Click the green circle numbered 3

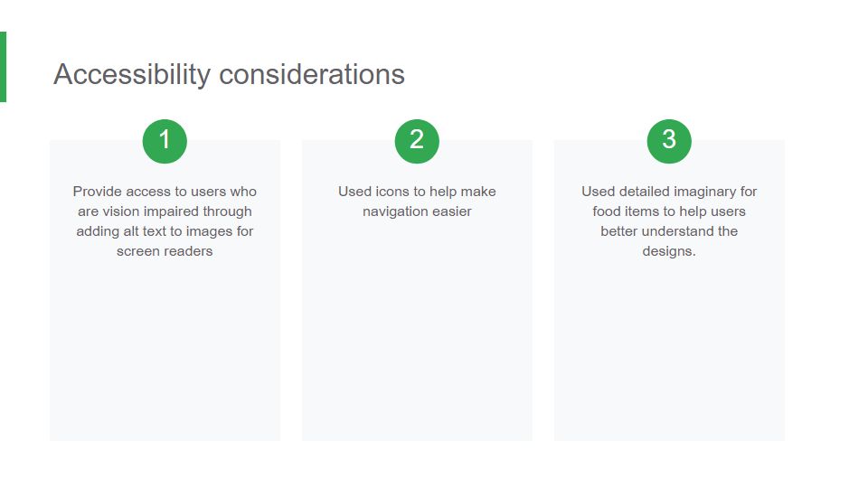[x=669, y=141]
